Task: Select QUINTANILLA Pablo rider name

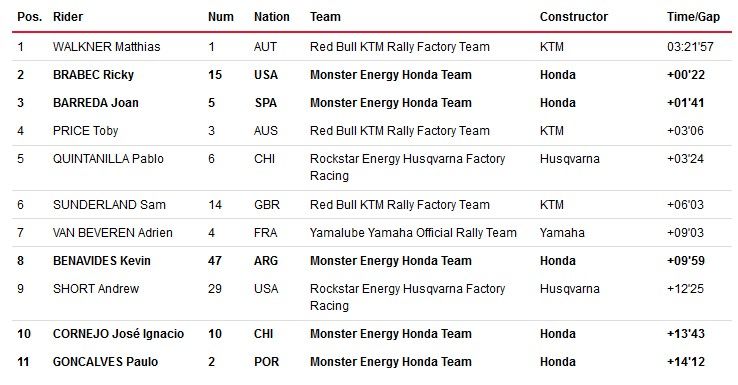Action: (108, 159)
